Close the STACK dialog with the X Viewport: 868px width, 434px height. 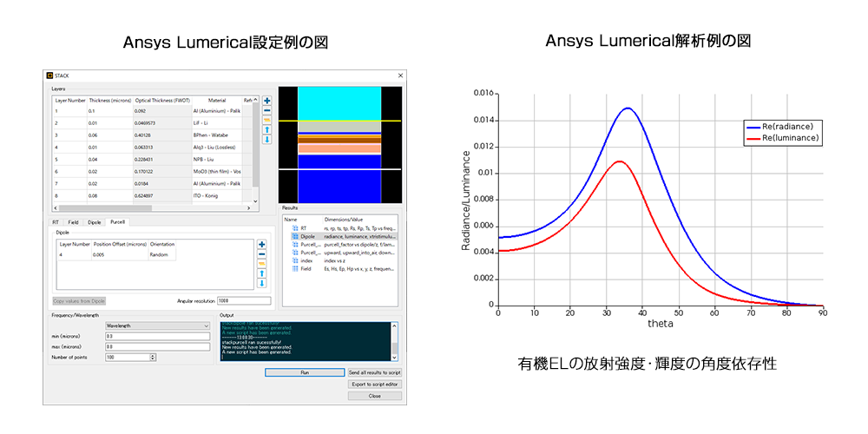400,76
